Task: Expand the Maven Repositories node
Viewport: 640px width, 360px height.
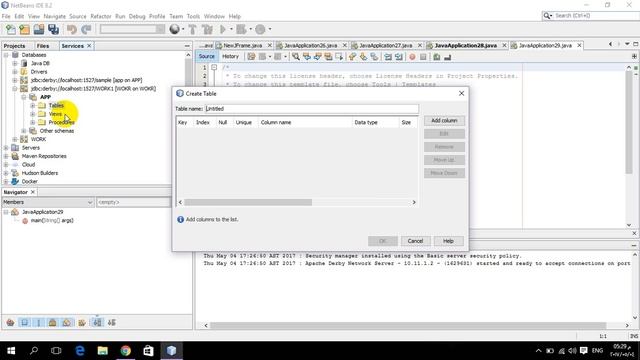Action: click(6, 156)
